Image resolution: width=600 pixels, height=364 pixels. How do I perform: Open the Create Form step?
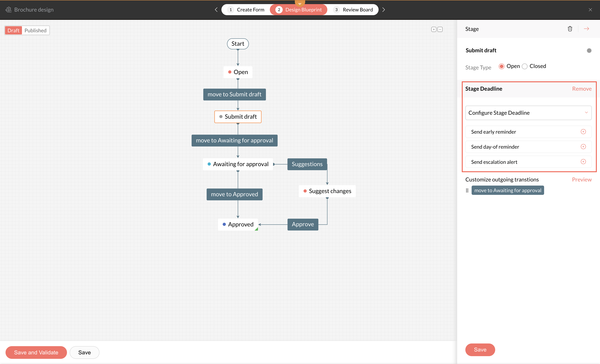point(246,10)
